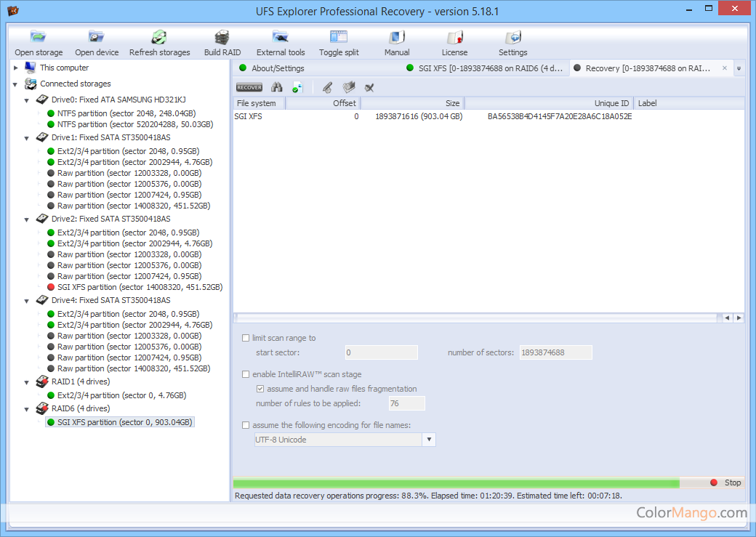Click the RAID1 array icon
The height and width of the screenshot is (537, 756).
pos(42,381)
